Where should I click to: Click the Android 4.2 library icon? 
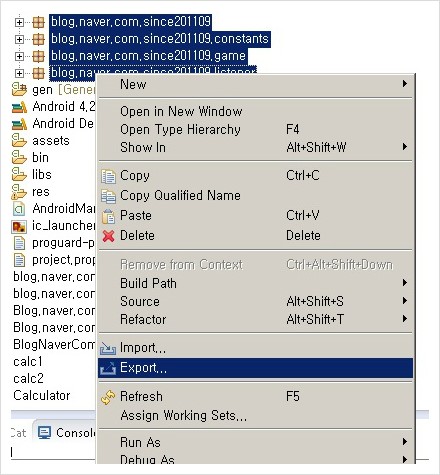(19, 107)
